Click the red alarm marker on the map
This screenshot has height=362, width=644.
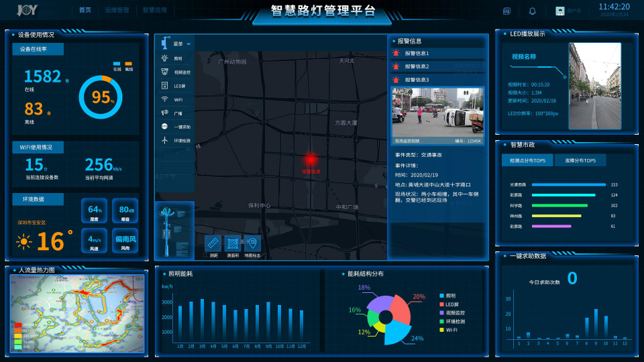pyautogui.click(x=311, y=160)
